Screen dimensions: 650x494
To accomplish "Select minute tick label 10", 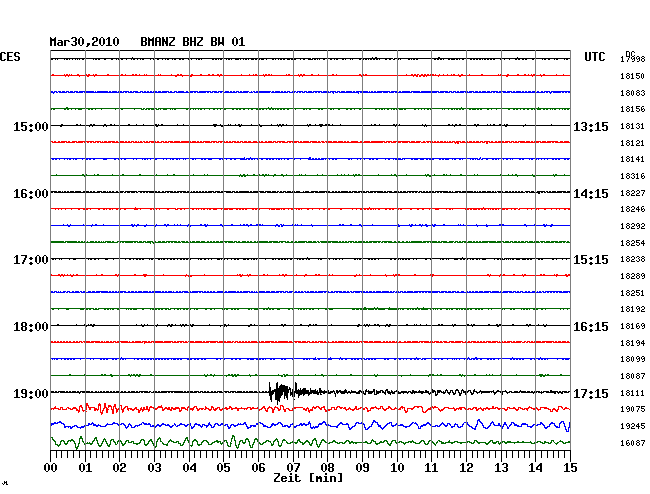I will (397, 468).
